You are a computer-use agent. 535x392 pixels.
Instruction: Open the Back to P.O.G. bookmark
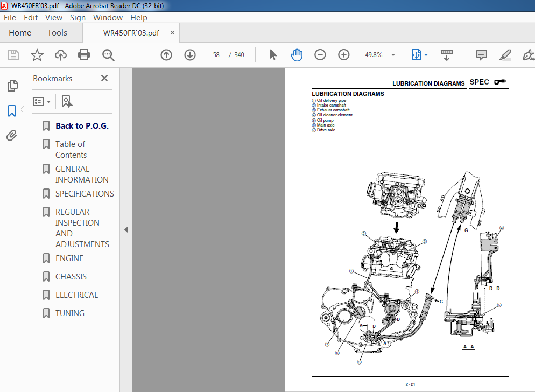coord(82,126)
